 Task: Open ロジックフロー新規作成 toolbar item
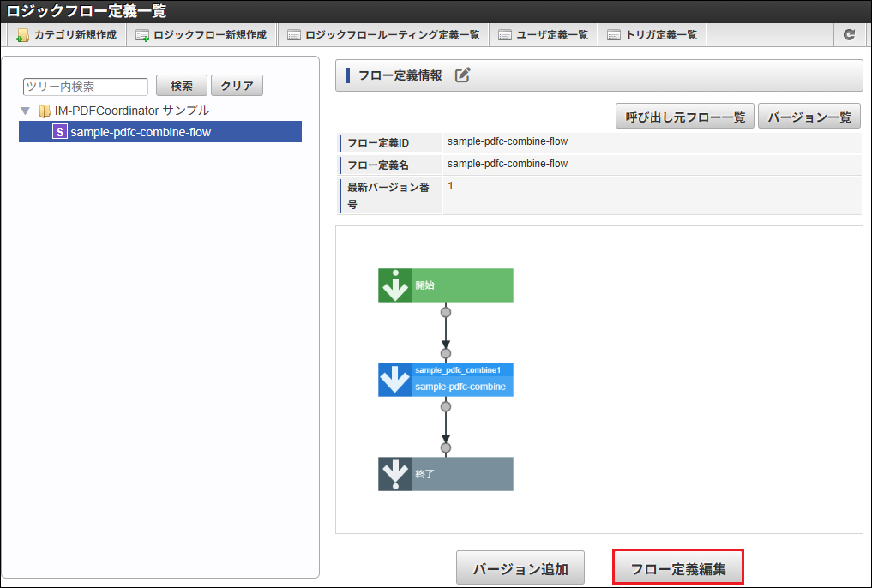pyautogui.click(x=201, y=35)
